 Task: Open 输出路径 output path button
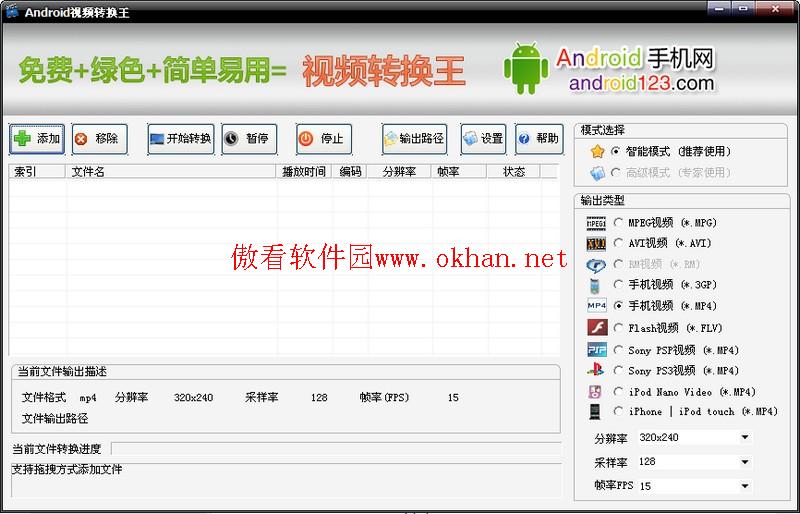(414, 139)
